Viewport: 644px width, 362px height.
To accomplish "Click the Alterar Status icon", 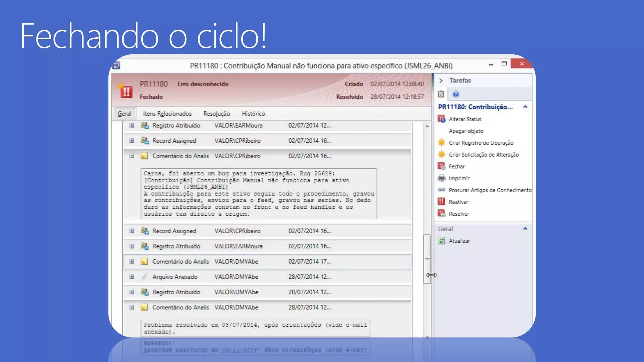I will click(441, 119).
